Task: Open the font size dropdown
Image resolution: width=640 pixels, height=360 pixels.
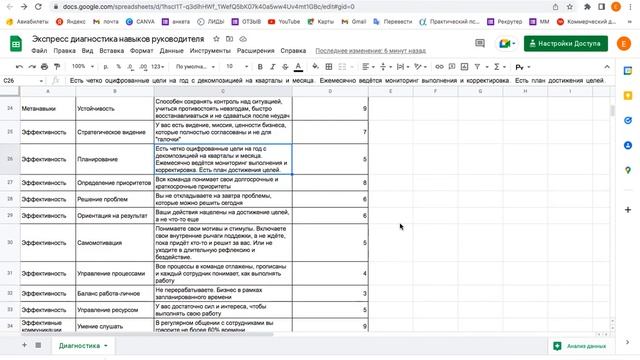Action: click(237, 67)
